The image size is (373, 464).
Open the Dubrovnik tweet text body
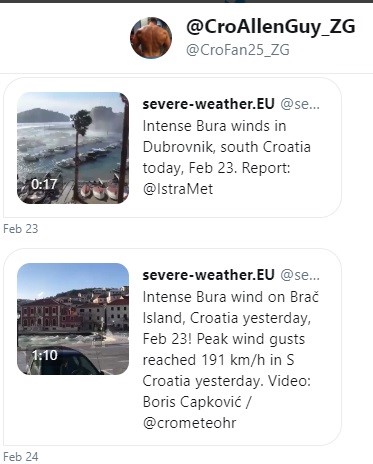(227, 157)
